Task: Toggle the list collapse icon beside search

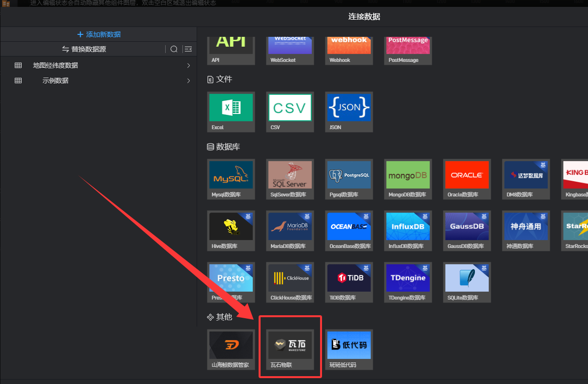Action: (188, 49)
